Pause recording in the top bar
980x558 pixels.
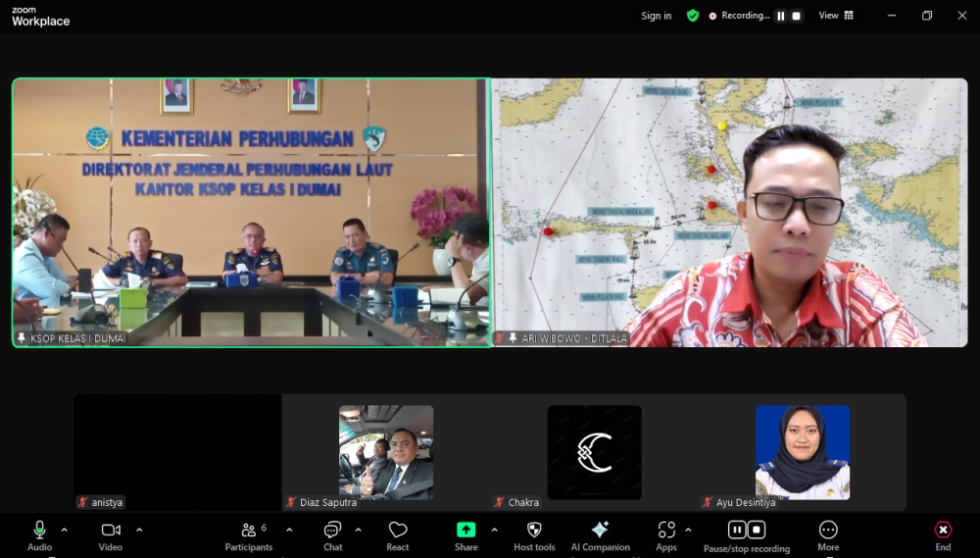781,17
